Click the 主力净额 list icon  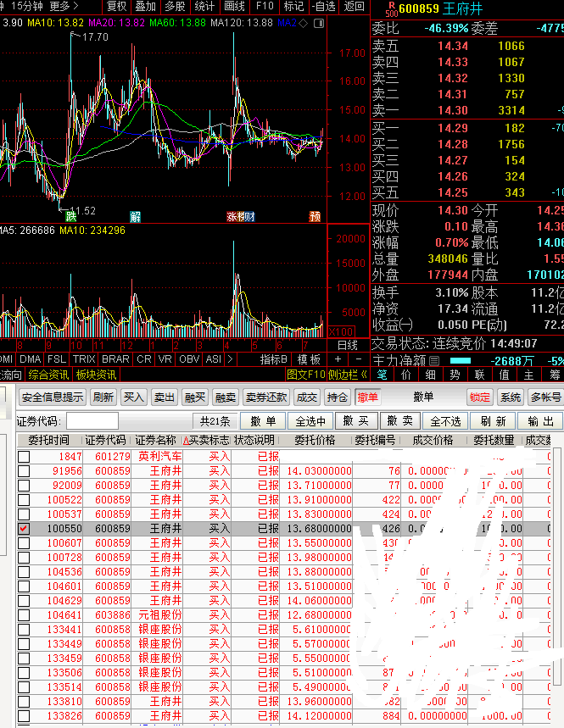pyautogui.click(x=434, y=361)
